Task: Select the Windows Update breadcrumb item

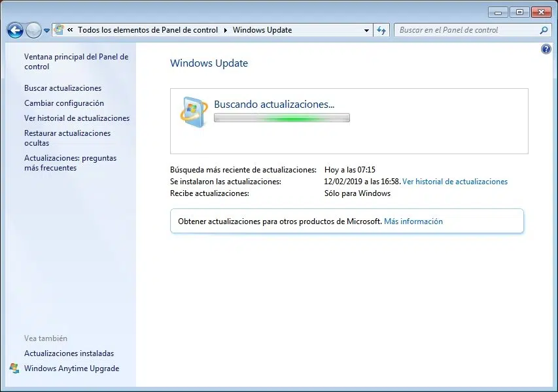Action: (x=262, y=30)
